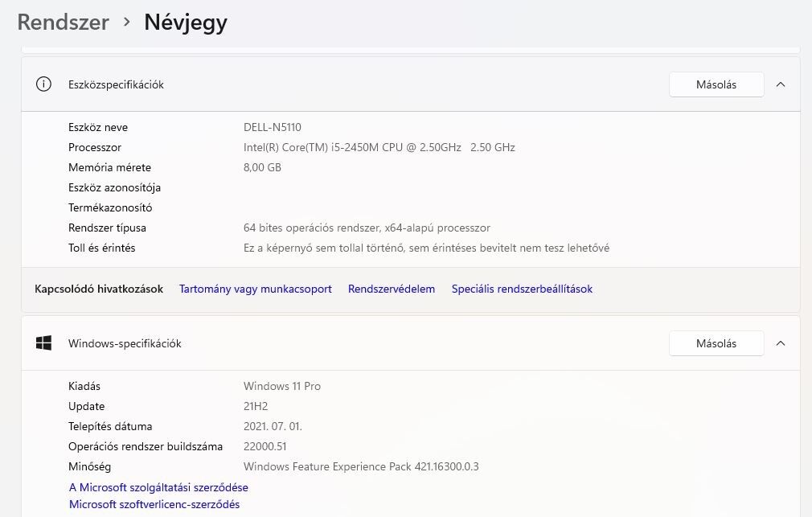
Task: Click the Windows logo icon
Action: point(44,343)
